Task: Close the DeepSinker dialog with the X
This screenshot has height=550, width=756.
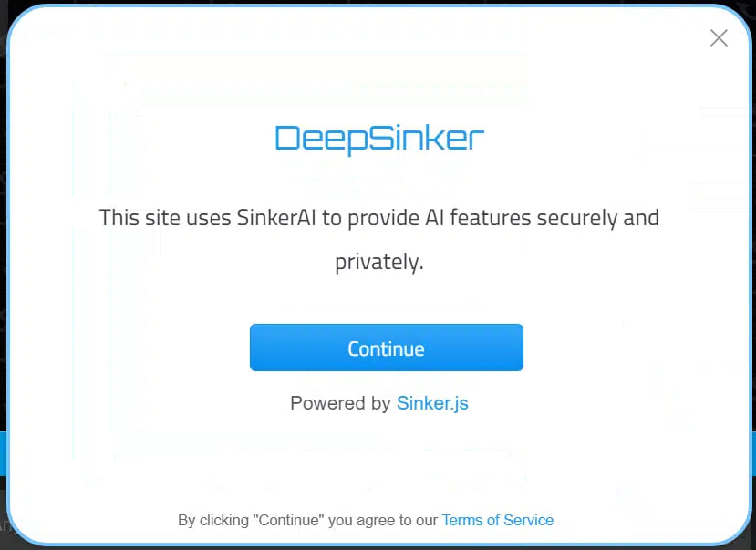Action: pyautogui.click(x=719, y=37)
